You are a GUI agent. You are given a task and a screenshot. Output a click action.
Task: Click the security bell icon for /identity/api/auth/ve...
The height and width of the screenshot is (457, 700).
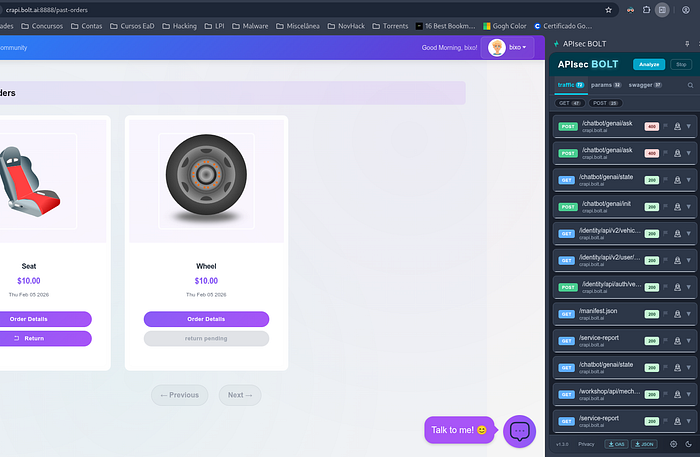[x=677, y=287]
